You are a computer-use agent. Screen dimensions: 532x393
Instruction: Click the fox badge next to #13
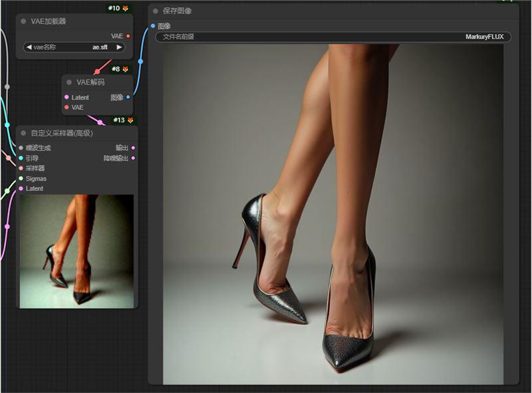click(x=130, y=120)
